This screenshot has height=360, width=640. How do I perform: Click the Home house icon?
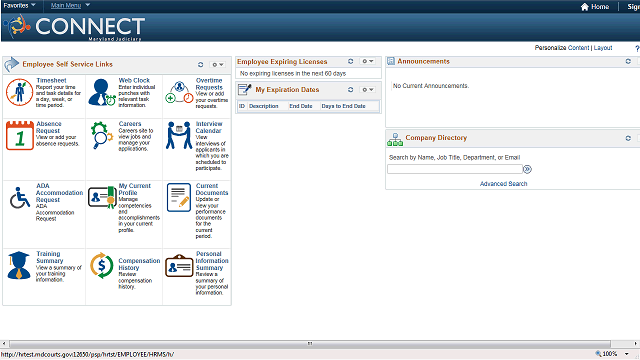pyautogui.click(x=584, y=7)
